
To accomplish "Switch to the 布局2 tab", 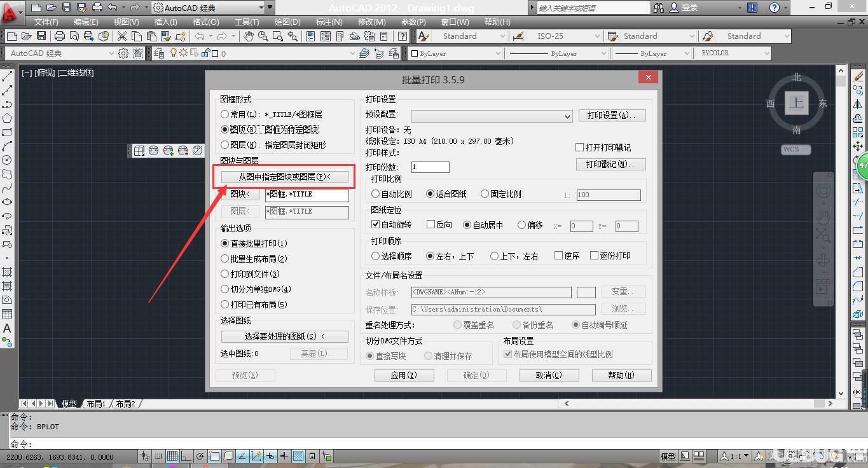I will click(x=125, y=404).
